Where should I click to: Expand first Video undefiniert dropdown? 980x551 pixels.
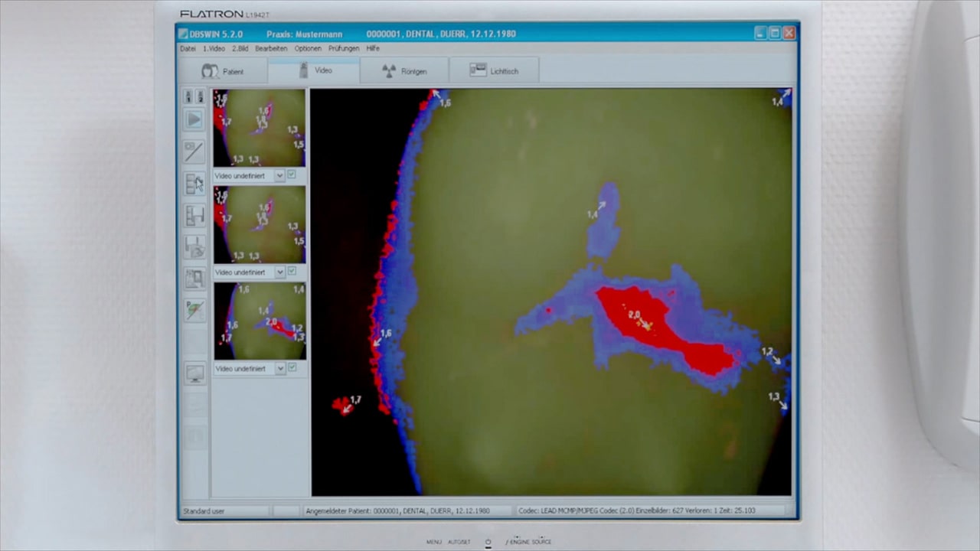[x=279, y=175]
